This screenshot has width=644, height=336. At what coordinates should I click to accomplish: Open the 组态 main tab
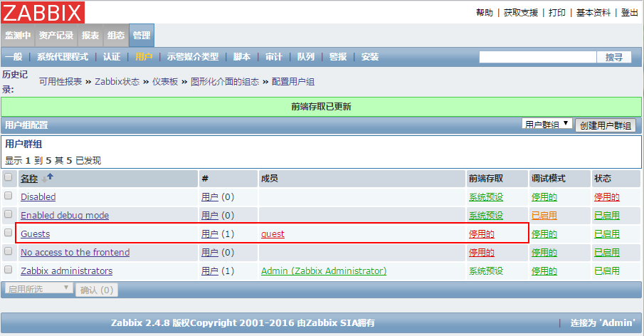pos(116,36)
